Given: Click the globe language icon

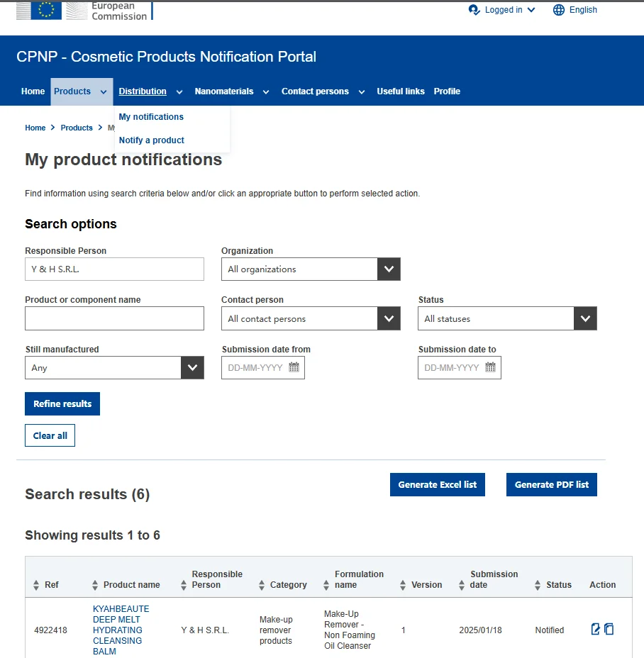Looking at the screenshot, I should point(559,10).
